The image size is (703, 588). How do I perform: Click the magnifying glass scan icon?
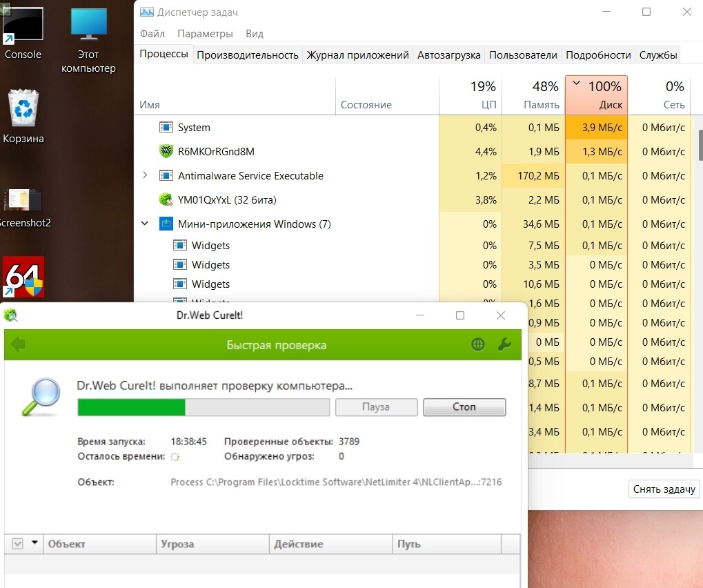(x=41, y=397)
